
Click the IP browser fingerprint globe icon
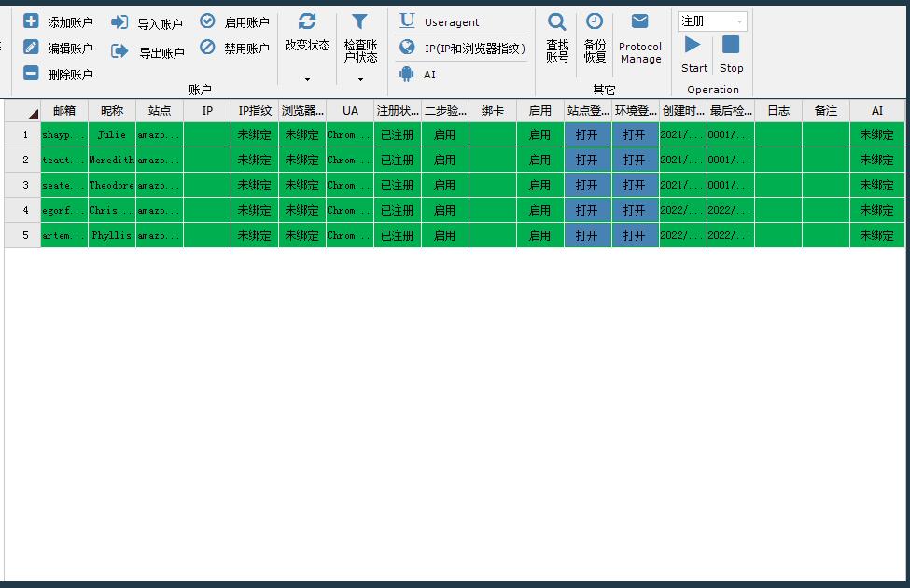tap(408, 47)
